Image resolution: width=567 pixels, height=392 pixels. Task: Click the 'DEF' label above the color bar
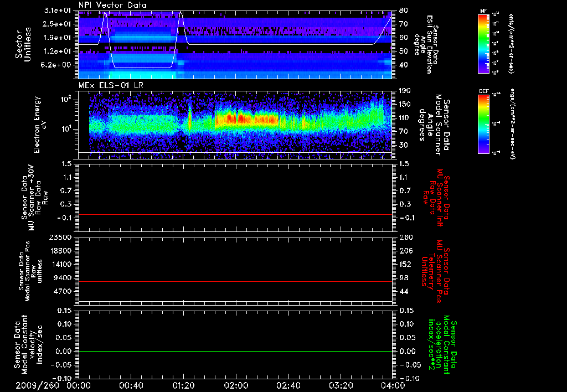coord(484,91)
